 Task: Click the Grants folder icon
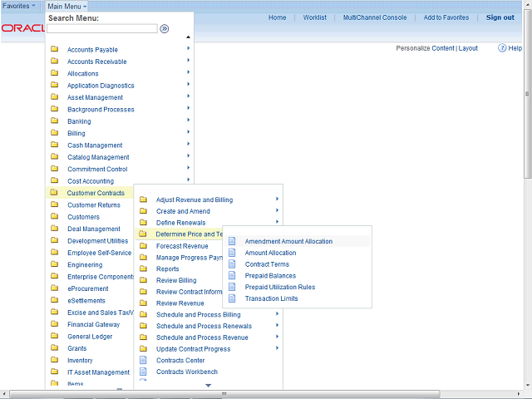click(x=54, y=347)
